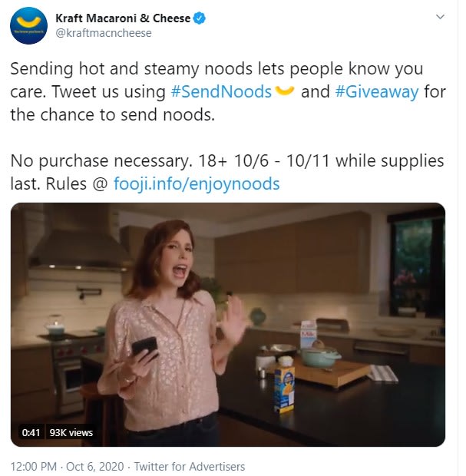Visit the fooji.info/enjoynoods rules link
This screenshot has width=466, height=476.
pyautogui.click(x=197, y=184)
